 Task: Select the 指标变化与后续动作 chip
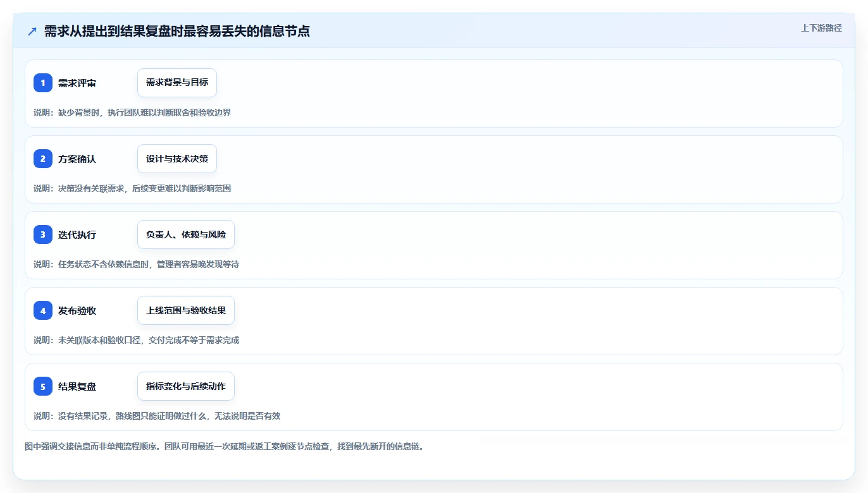186,386
